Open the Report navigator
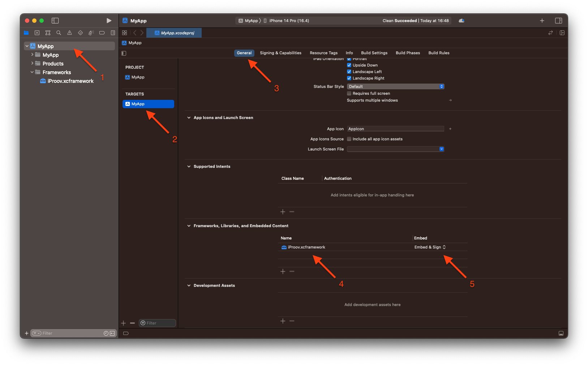 (113, 33)
